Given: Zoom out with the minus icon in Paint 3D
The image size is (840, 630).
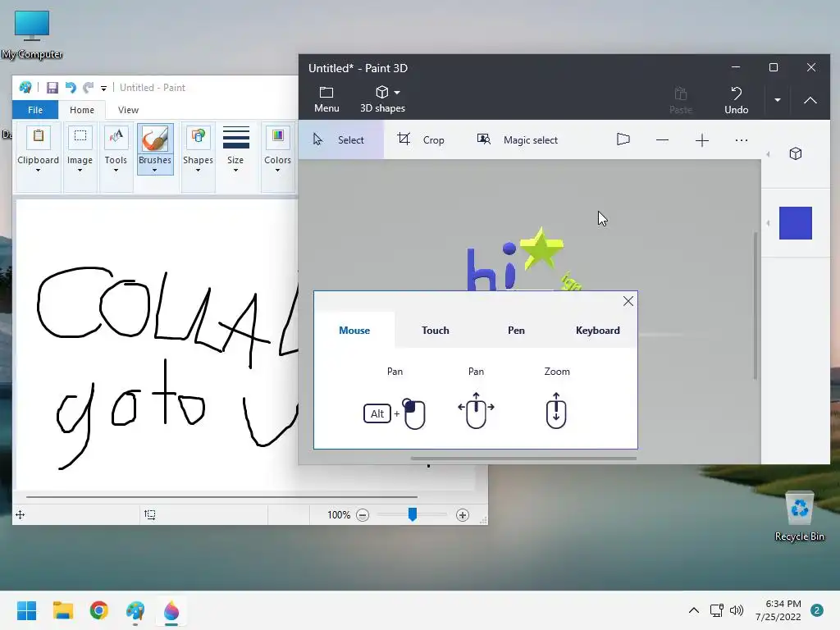Looking at the screenshot, I should click(x=662, y=140).
